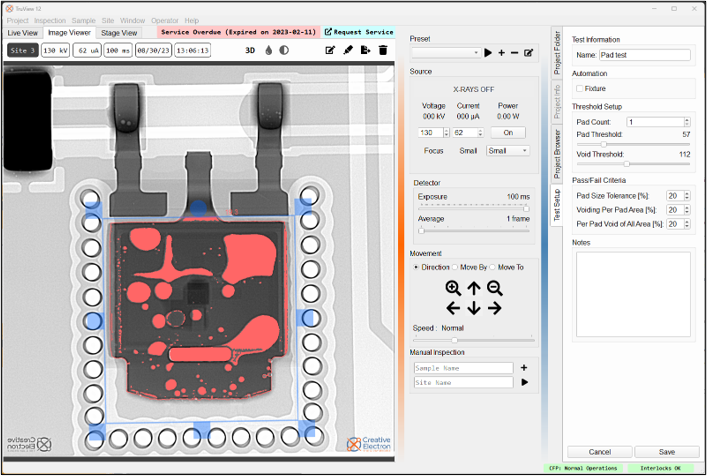Screen dimensions: 707x476
Task: Select the Direction radio button
Action: [416, 267]
